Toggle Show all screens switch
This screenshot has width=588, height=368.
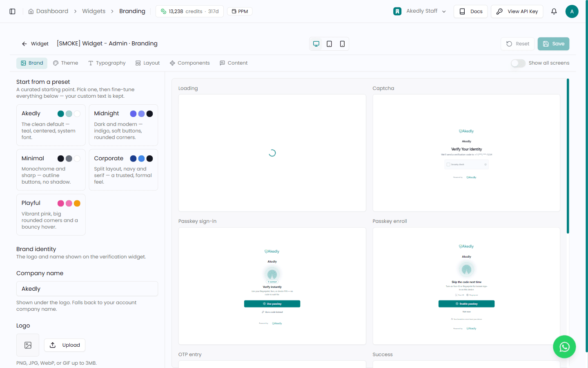518,63
